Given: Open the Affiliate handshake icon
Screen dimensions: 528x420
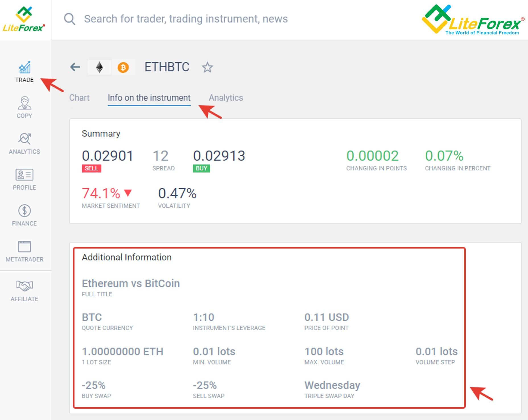Looking at the screenshot, I should pos(24,290).
